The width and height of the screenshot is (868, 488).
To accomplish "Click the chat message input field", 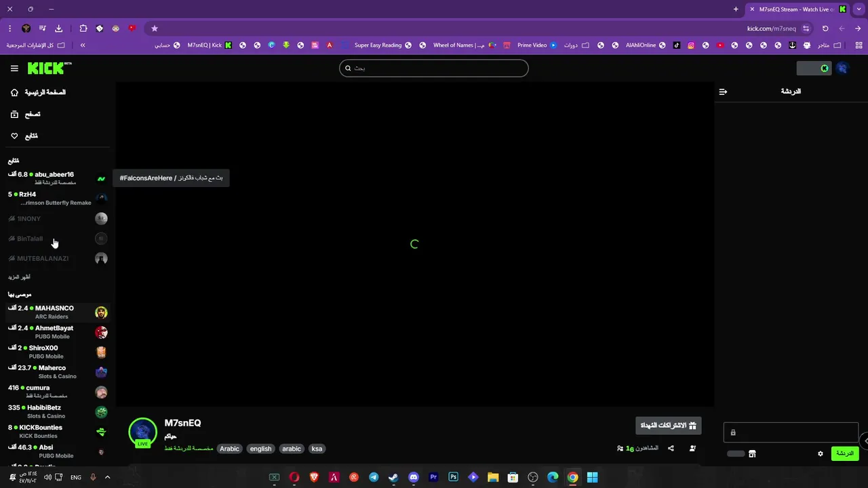I will 791,432.
